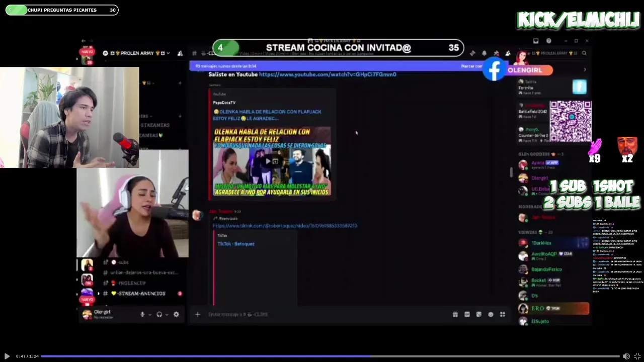
Task: Open the sticker picker icon
Action: (x=478, y=314)
